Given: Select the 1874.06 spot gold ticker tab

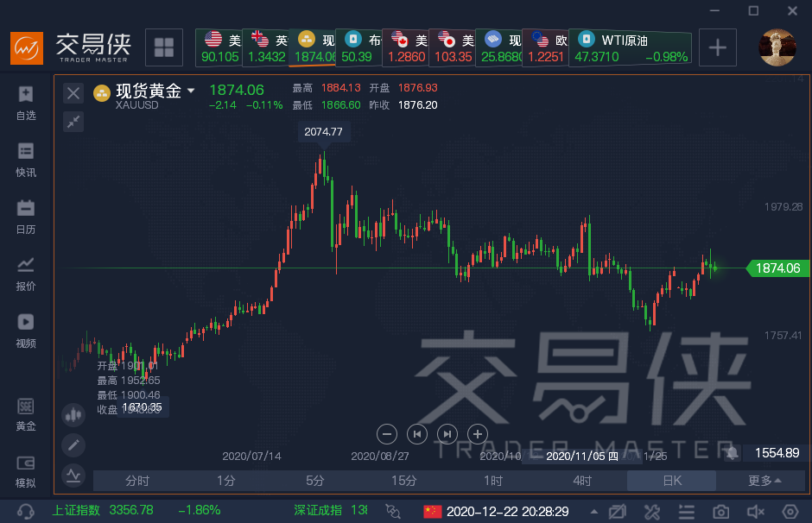Looking at the screenshot, I should click(x=312, y=47).
